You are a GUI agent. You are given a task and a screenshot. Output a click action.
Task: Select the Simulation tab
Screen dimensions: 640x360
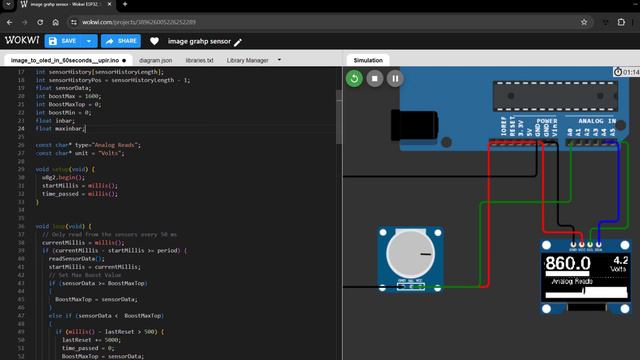pyautogui.click(x=368, y=60)
